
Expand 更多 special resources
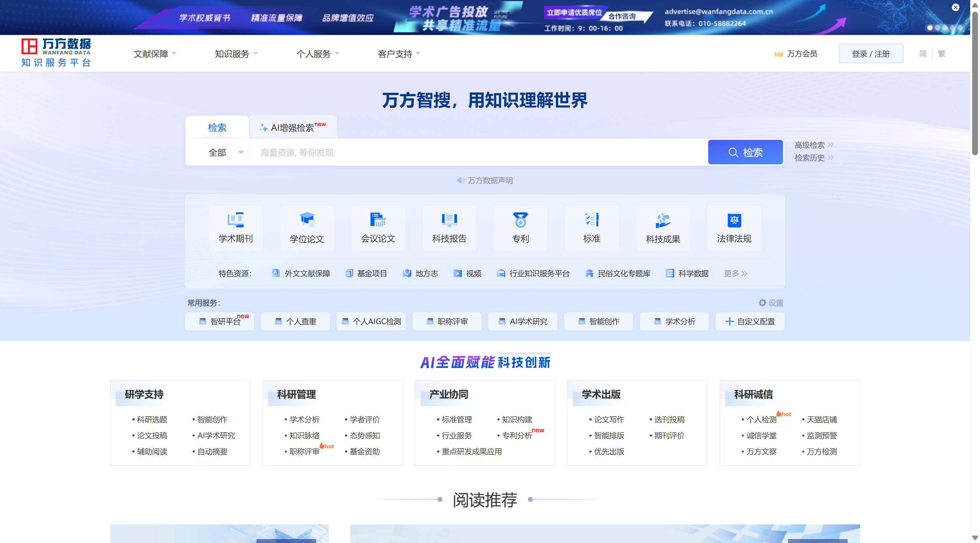click(x=735, y=273)
